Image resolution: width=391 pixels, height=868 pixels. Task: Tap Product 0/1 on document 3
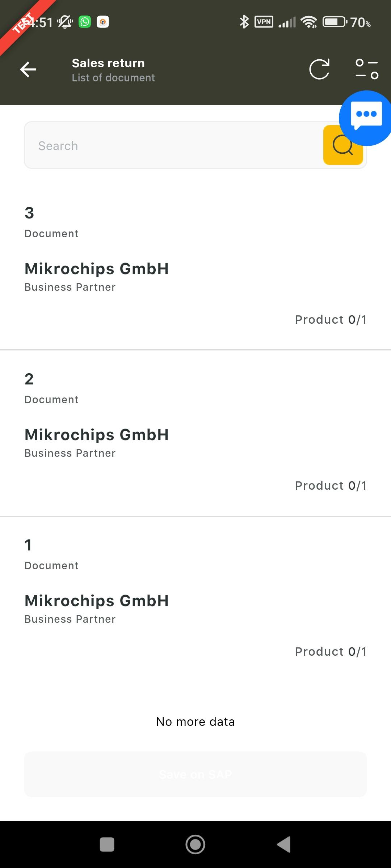coord(331,320)
